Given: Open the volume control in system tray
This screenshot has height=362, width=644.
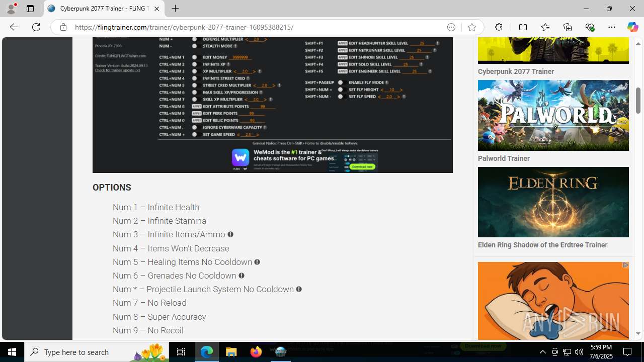Looking at the screenshot, I should pos(579,352).
